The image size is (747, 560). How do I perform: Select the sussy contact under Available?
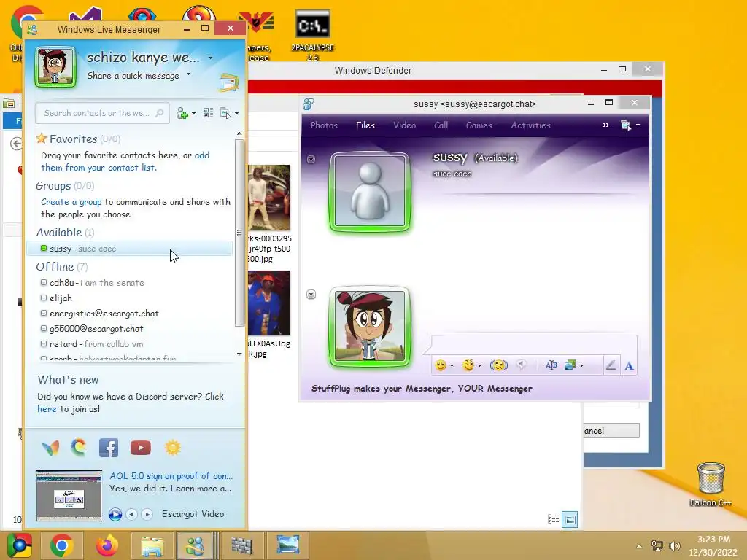(130, 249)
